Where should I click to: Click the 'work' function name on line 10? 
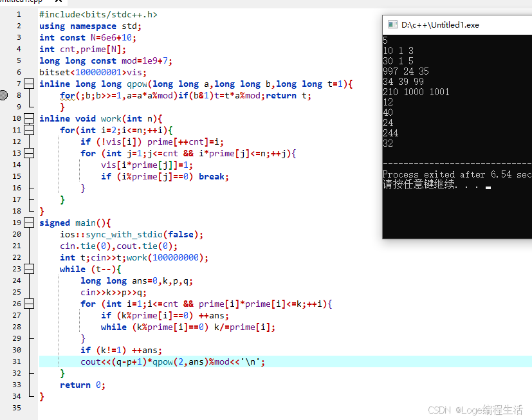coord(111,119)
